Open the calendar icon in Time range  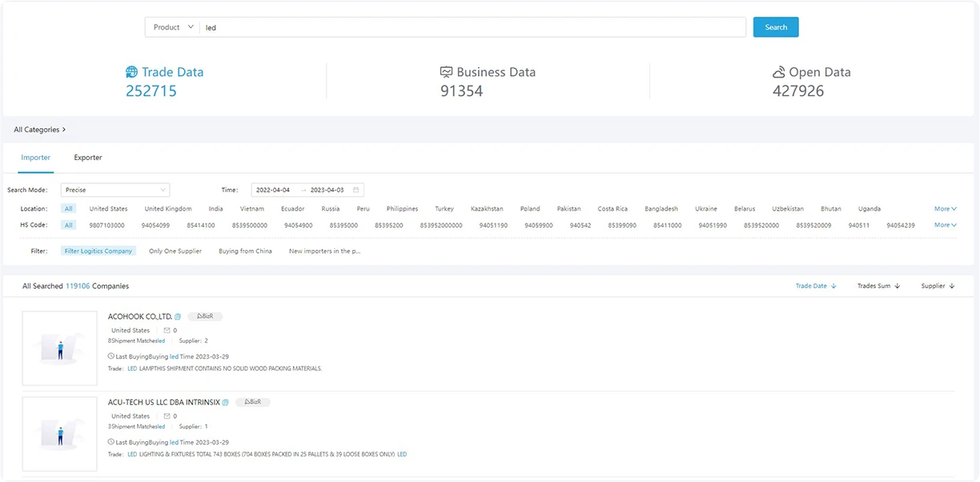tap(356, 190)
